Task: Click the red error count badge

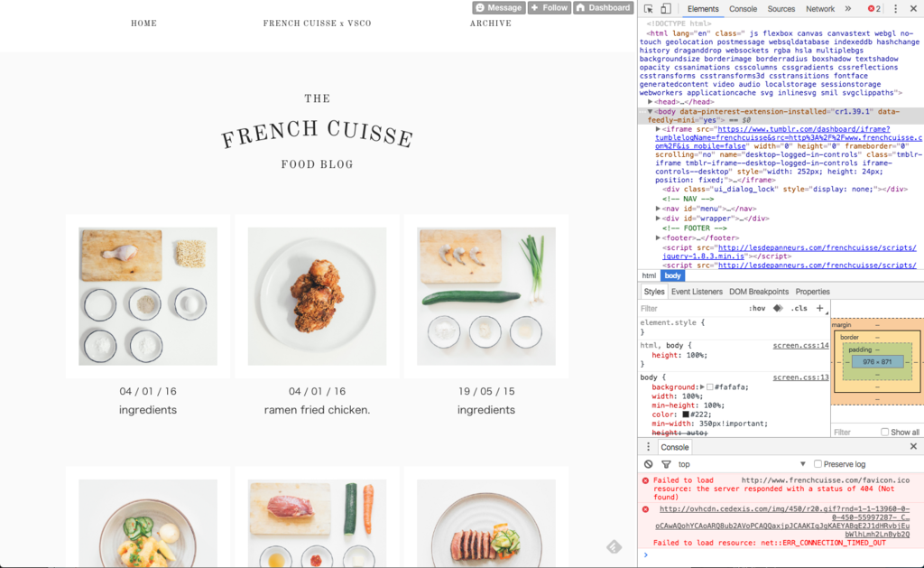Action: click(x=873, y=9)
